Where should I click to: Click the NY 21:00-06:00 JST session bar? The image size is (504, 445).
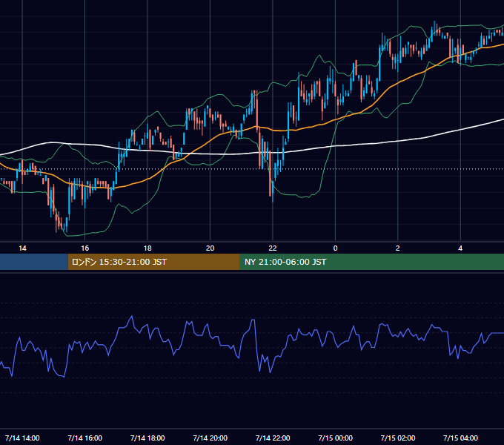coord(372,262)
